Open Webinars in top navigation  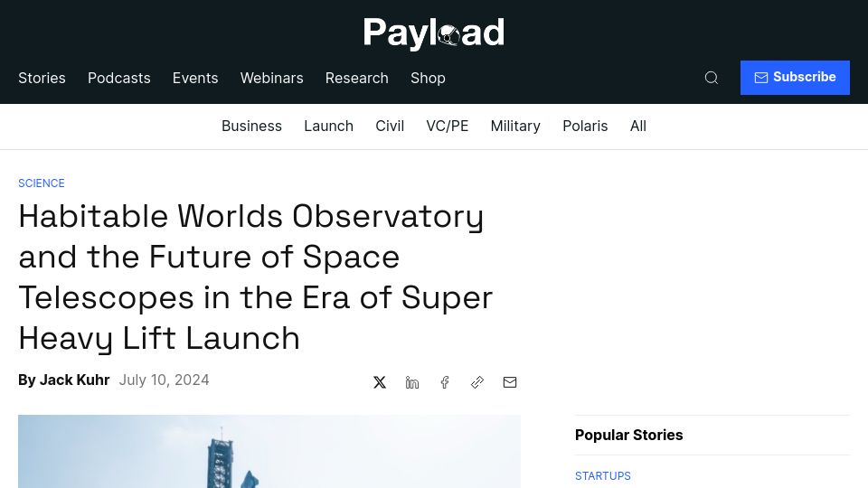[x=272, y=78]
